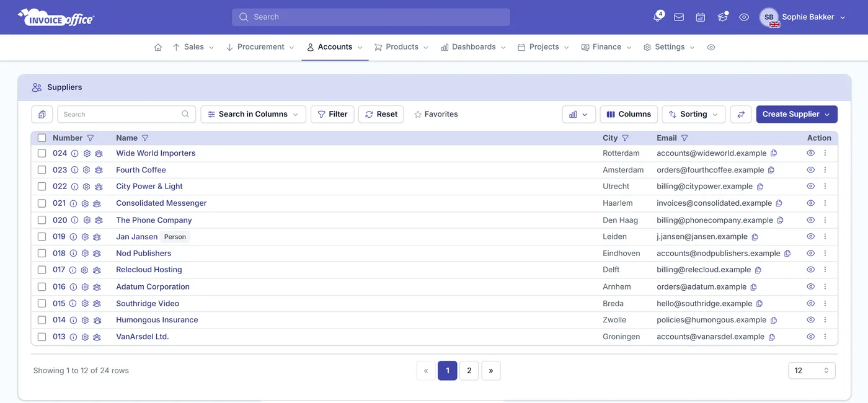
Task: Toggle the select-all rows checkbox
Action: coord(42,138)
